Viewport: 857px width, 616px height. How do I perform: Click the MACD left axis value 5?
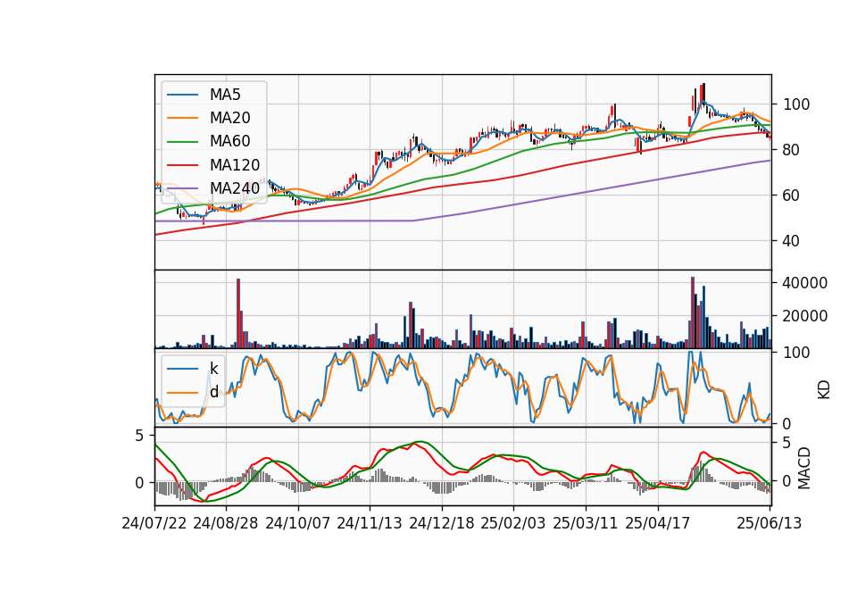click(x=139, y=436)
